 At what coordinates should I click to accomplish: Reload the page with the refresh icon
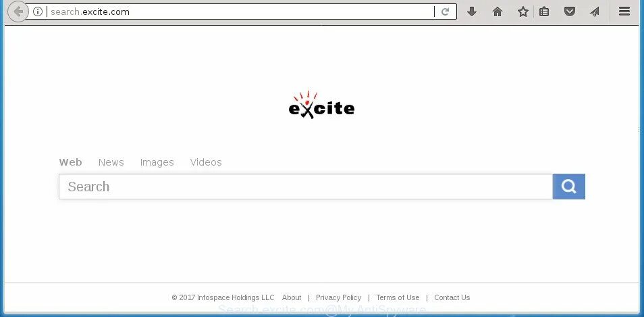[x=446, y=11]
